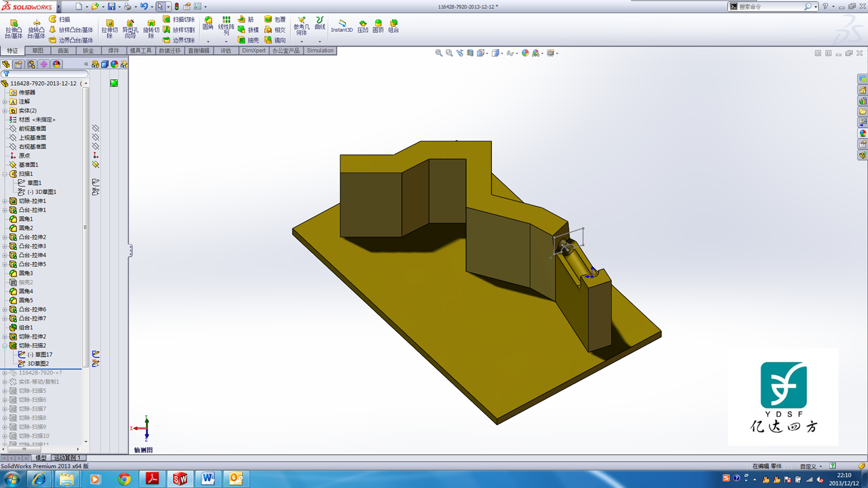Open dropdown arrow under 线性阵列 pattern
Viewport: 868px width, 488px height.
(226, 42)
